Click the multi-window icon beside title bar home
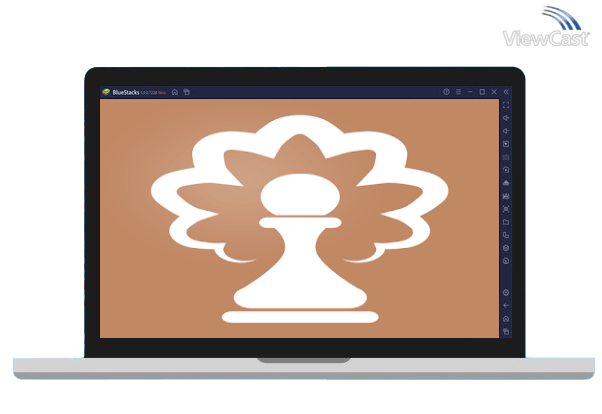 click(x=187, y=92)
